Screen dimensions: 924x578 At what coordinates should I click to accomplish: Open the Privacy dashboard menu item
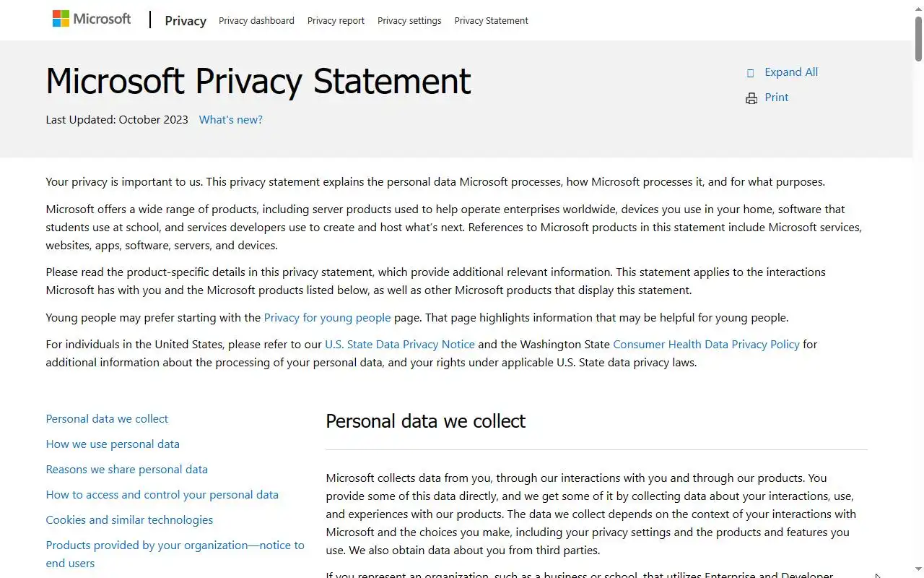(256, 21)
